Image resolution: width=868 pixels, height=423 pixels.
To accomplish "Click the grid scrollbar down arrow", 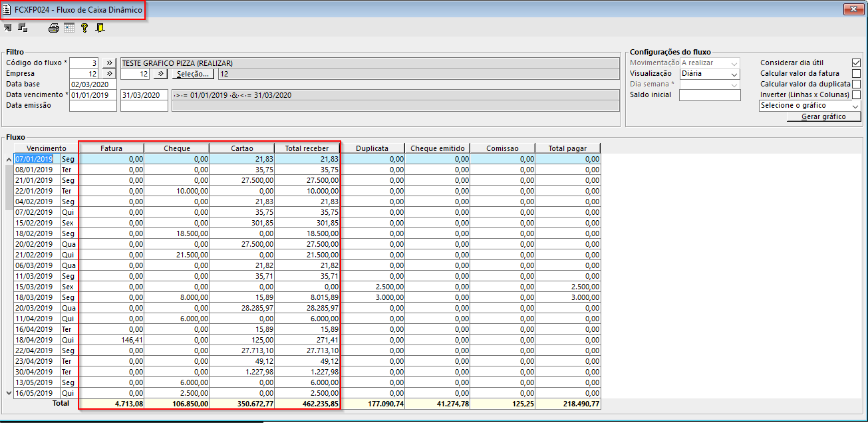I will click(x=9, y=393).
